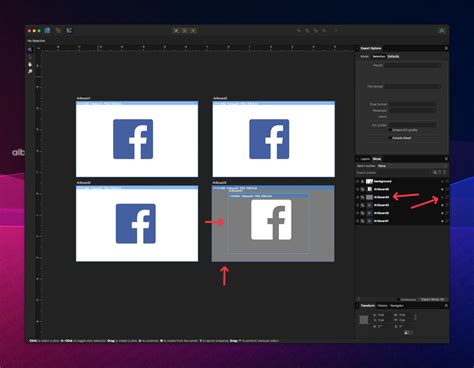The image size is (474, 368).
Task: Click the Artboard2 label above its canvas
Action: click(x=220, y=98)
